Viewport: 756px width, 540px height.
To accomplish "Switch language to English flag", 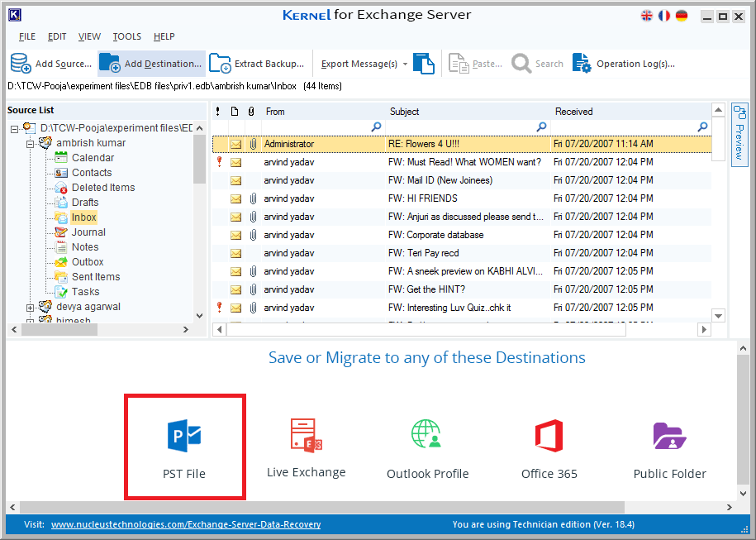I will (x=647, y=16).
